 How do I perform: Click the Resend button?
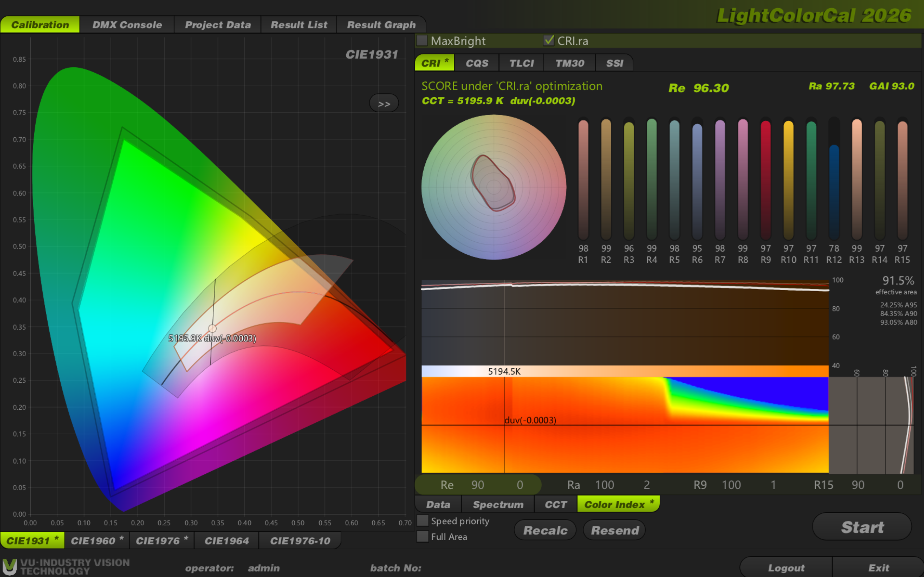coord(614,530)
